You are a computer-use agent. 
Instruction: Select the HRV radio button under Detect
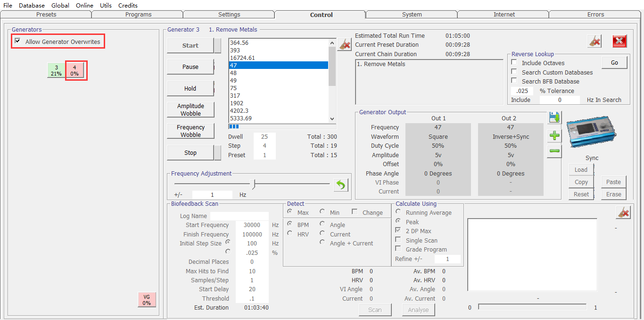point(290,234)
